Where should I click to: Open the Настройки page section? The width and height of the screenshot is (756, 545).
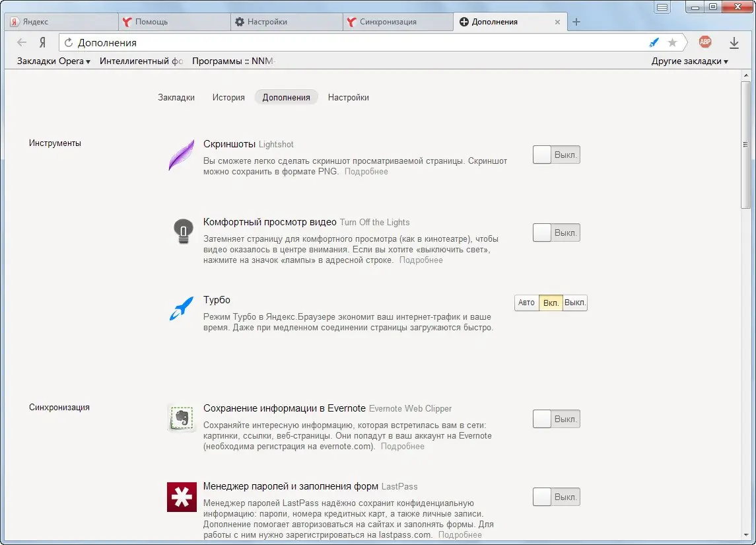pos(348,97)
